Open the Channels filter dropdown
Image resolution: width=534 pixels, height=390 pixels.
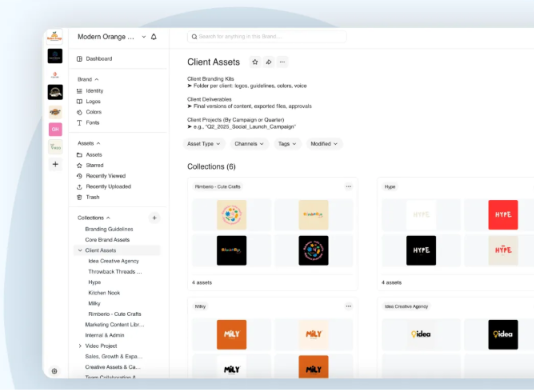pos(249,144)
